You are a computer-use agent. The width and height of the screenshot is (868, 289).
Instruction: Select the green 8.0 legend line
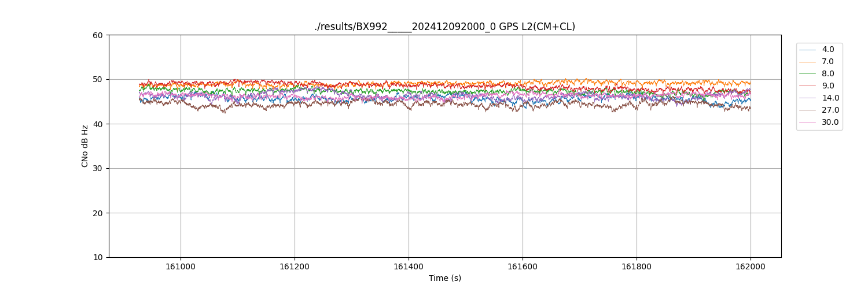pyautogui.click(x=808, y=74)
